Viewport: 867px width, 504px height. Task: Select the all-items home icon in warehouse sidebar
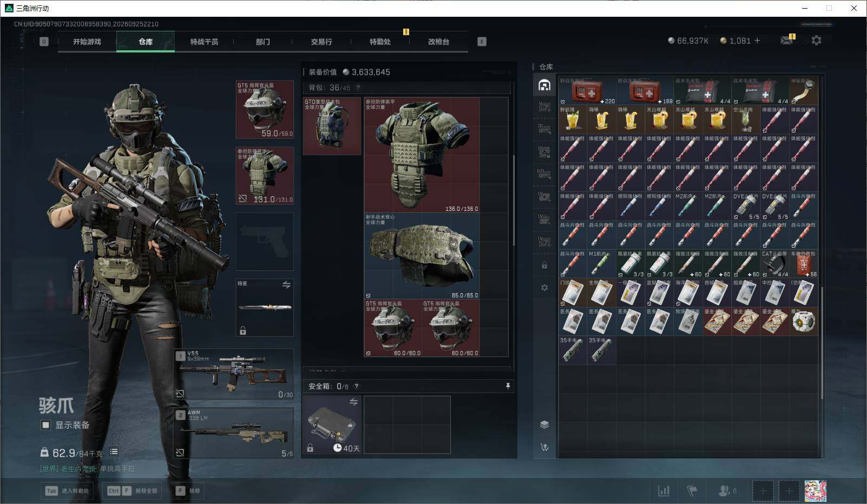[x=544, y=85]
